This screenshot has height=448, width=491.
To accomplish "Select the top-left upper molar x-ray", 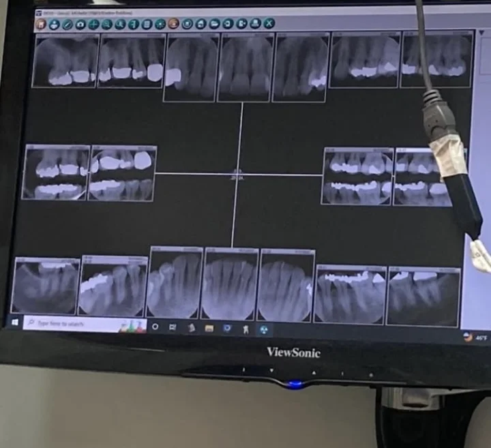I will 65,61.
